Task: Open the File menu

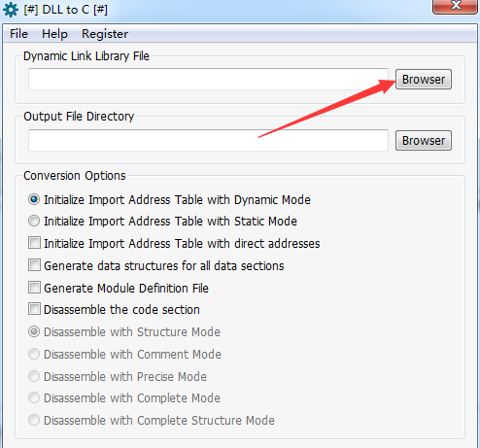Action: click(18, 34)
